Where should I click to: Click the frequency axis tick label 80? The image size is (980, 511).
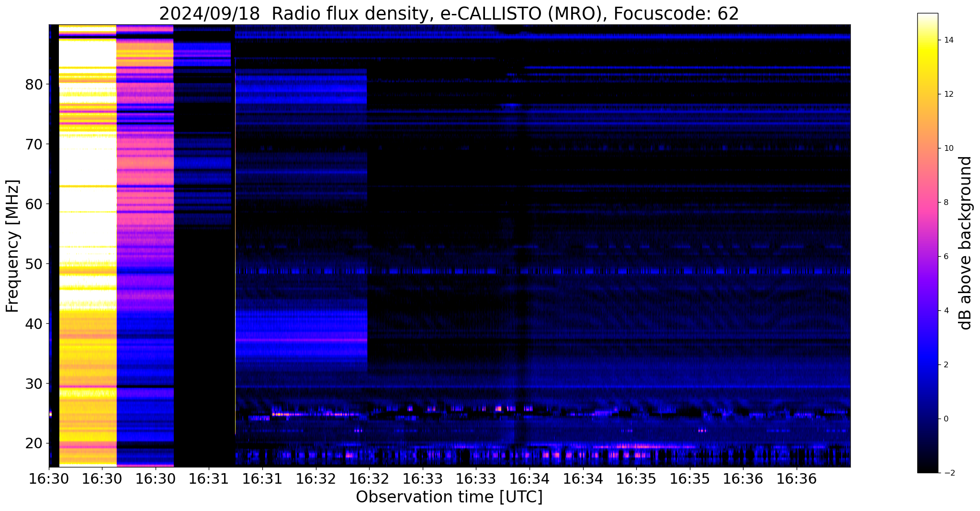click(34, 84)
